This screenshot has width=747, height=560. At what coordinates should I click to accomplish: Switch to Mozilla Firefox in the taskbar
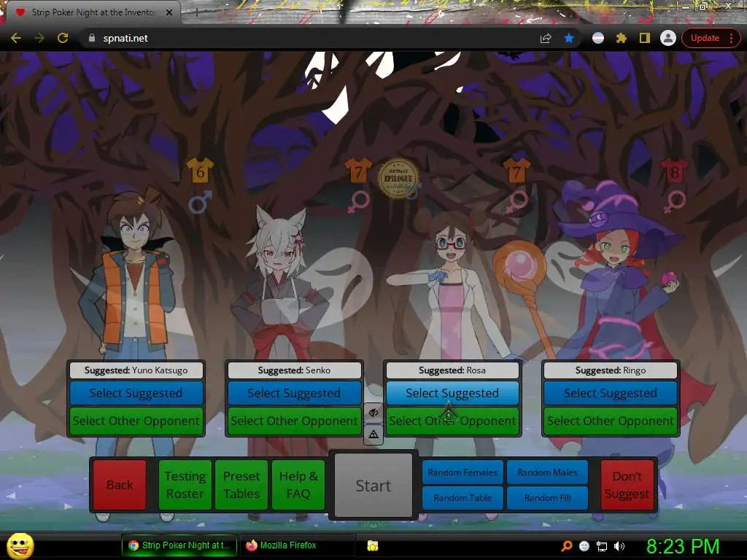pos(298,545)
